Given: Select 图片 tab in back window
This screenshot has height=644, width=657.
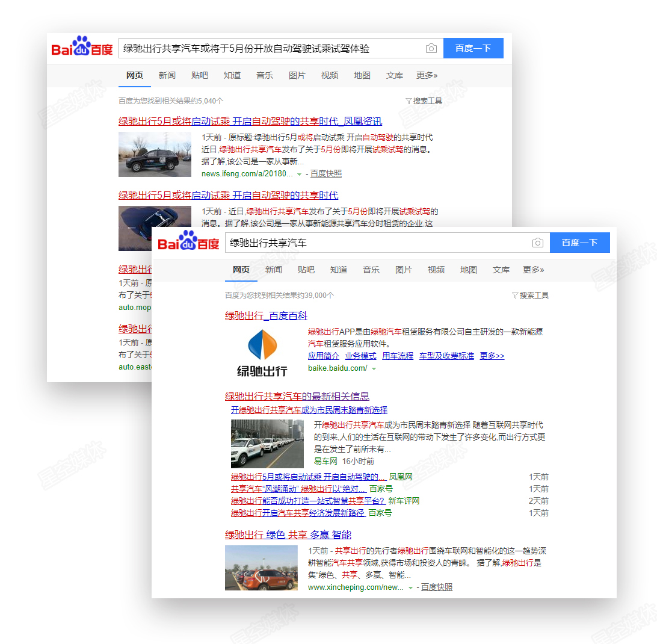Looking at the screenshot, I should coord(297,75).
